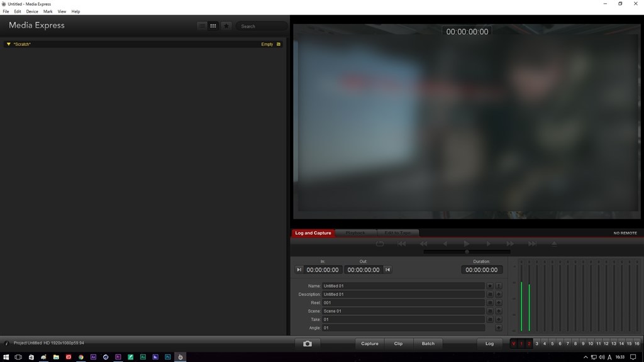Open the Edit menu
The image size is (644, 362).
(18, 11)
